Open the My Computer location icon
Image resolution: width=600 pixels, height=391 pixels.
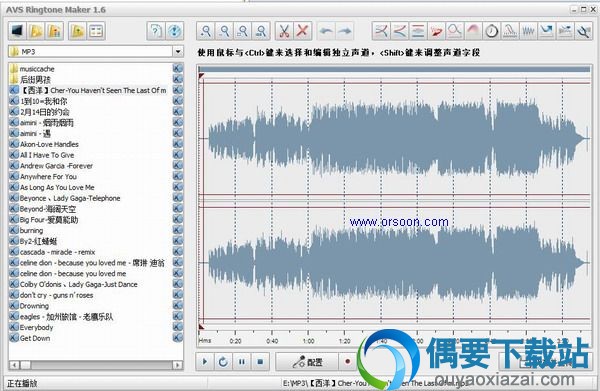17,31
